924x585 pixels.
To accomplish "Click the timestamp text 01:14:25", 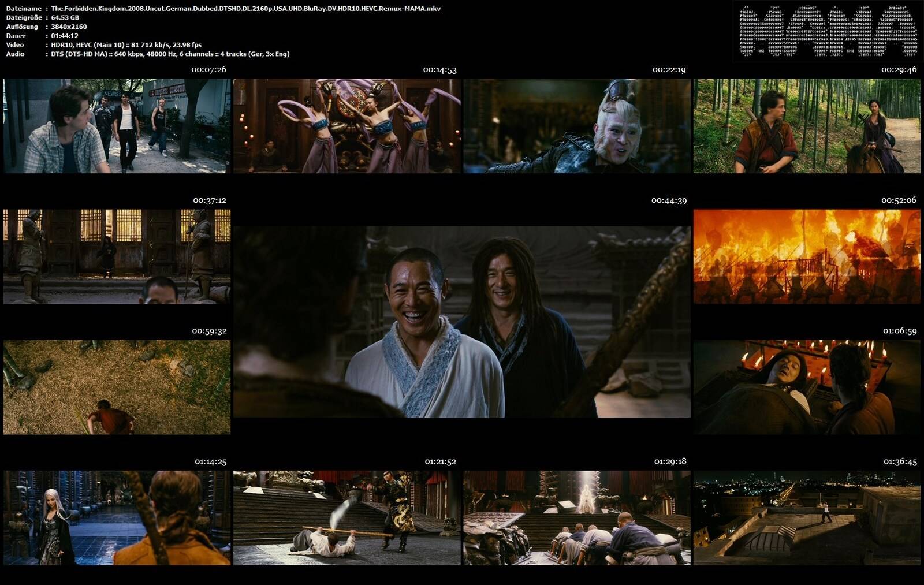I will pos(210,461).
